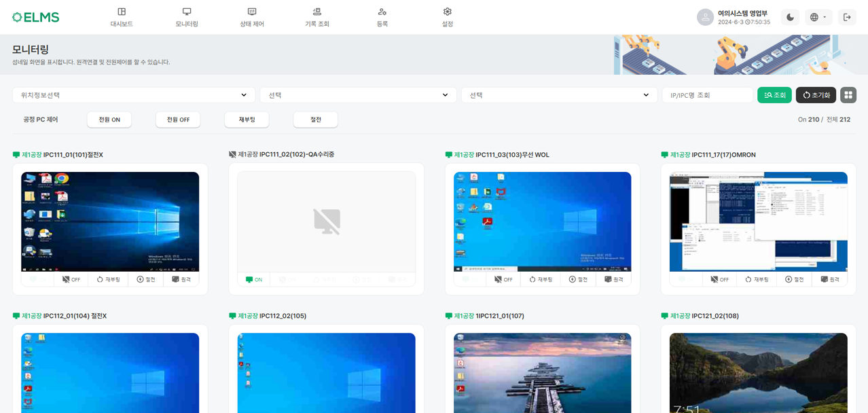Set IPC111_17(17)OMRON to 절전 sleep
Viewport: 868px width, 413px height.
794,279
